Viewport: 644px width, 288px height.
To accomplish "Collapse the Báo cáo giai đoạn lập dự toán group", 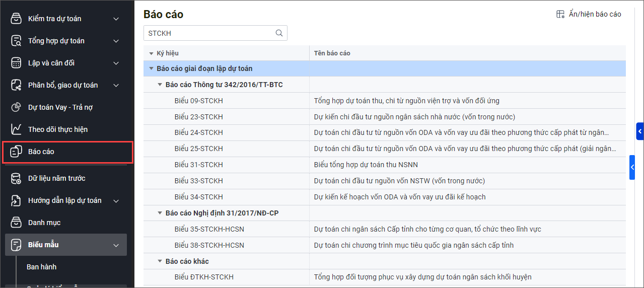I will [x=151, y=68].
